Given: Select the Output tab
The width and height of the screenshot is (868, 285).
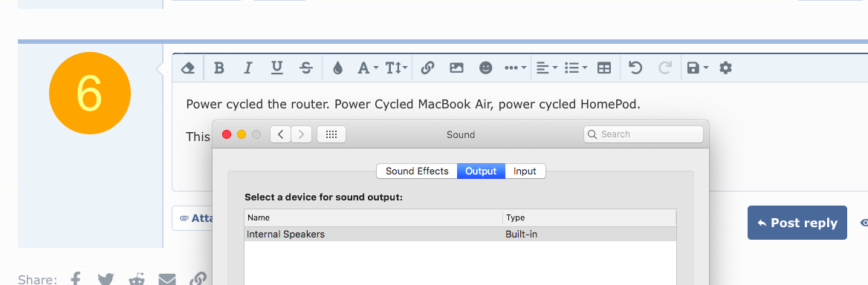Looking at the screenshot, I should (x=481, y=171).
